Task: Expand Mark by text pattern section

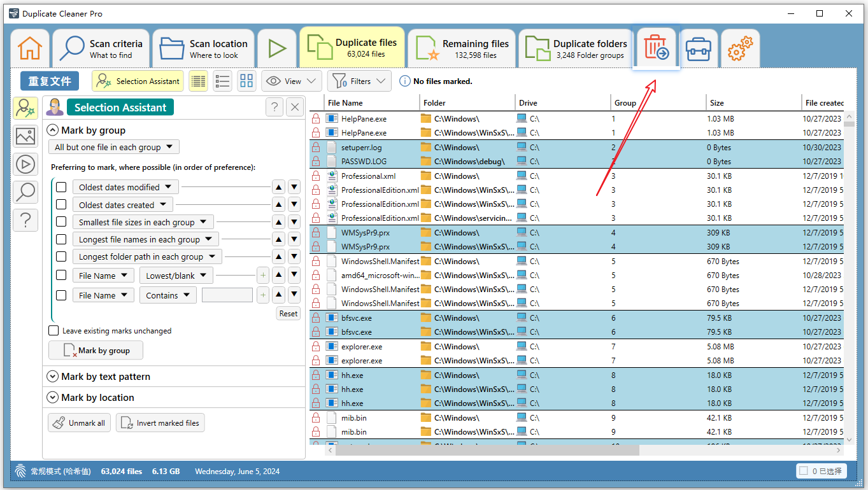Action: (x=53, y=377)
